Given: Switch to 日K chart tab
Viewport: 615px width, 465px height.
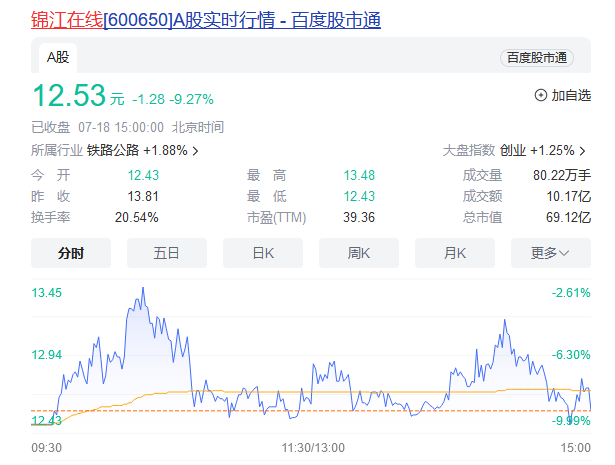Looking at the screenshot, I should [x=263, y=253].
